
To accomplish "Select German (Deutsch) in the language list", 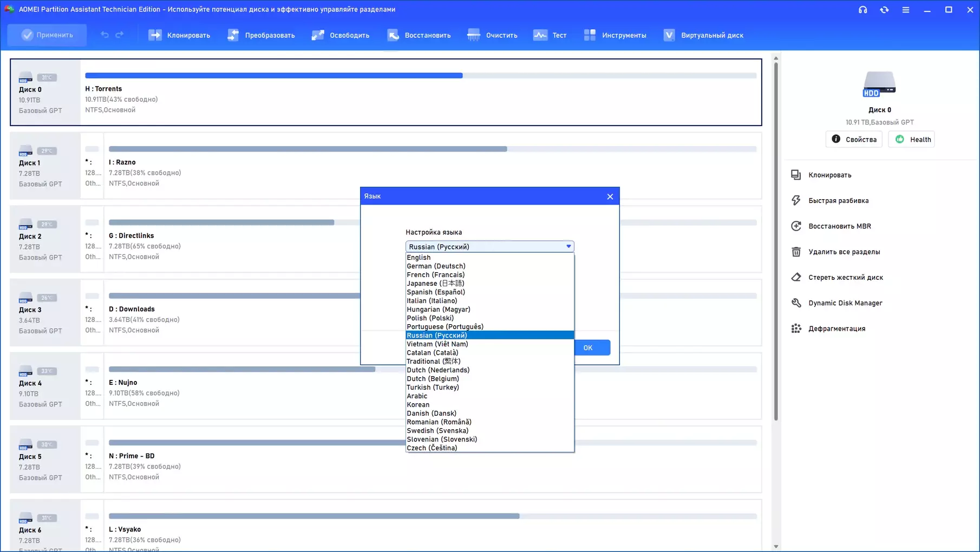I will [490, 266].
